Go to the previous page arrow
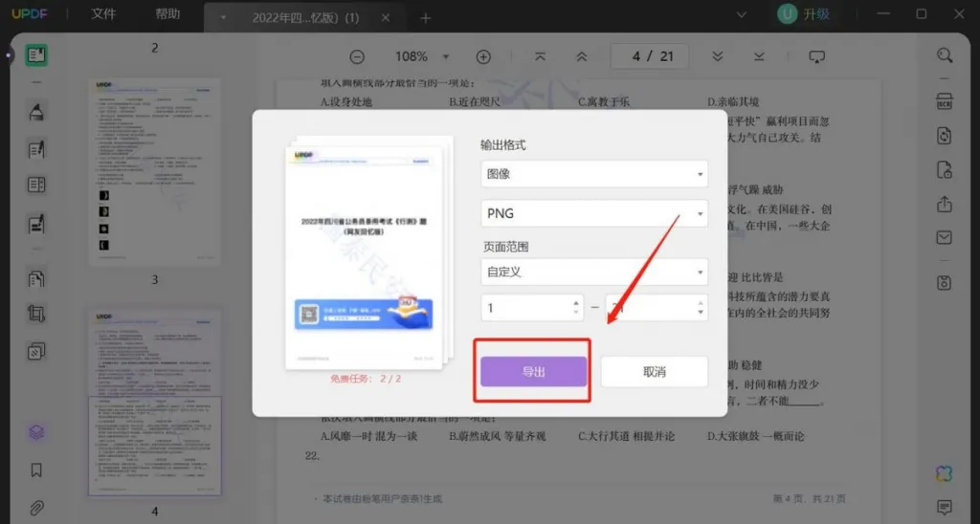 (x=581, y=56)
